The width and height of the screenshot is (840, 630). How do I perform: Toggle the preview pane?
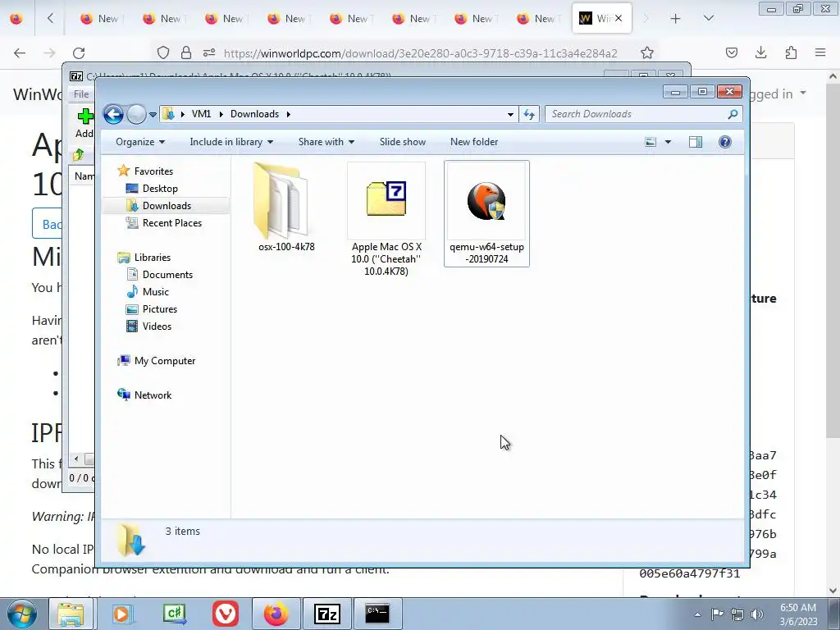point(696,142)
